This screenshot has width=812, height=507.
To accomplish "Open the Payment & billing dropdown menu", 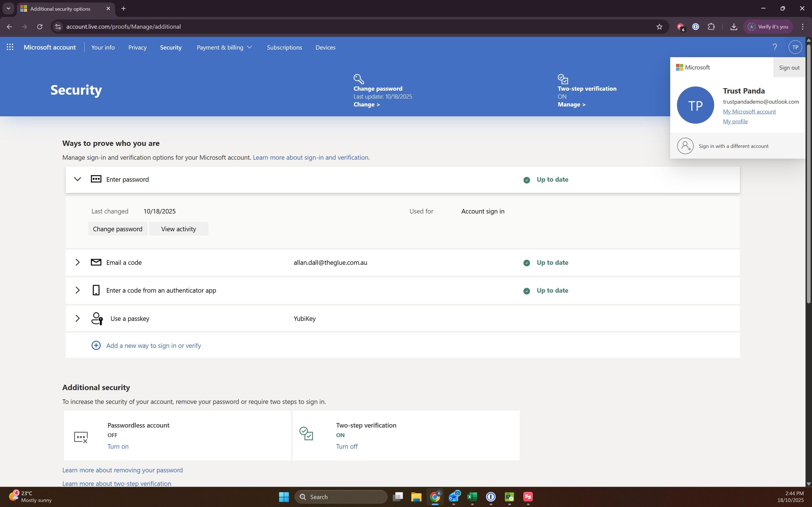I will point(224,47).
